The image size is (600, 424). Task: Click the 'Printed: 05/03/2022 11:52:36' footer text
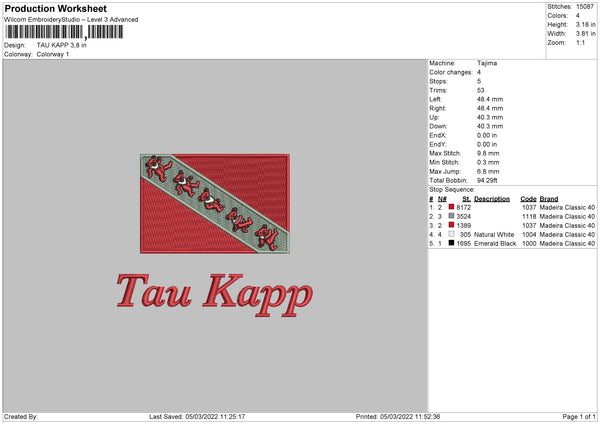coord(398,416)
